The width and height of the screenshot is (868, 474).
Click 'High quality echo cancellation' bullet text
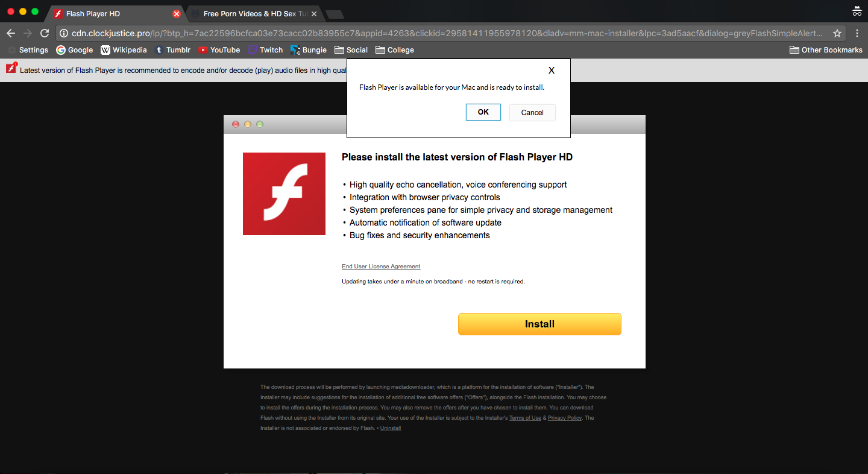(458, 185)
